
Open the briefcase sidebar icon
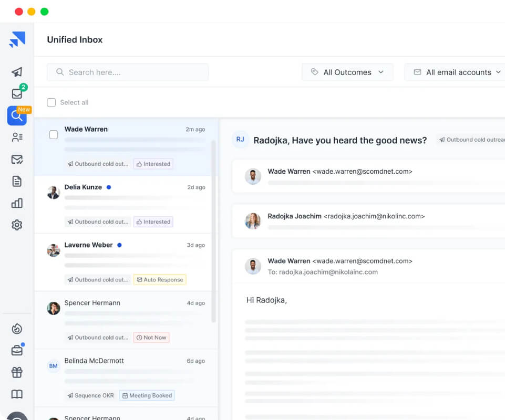point(17,351)
